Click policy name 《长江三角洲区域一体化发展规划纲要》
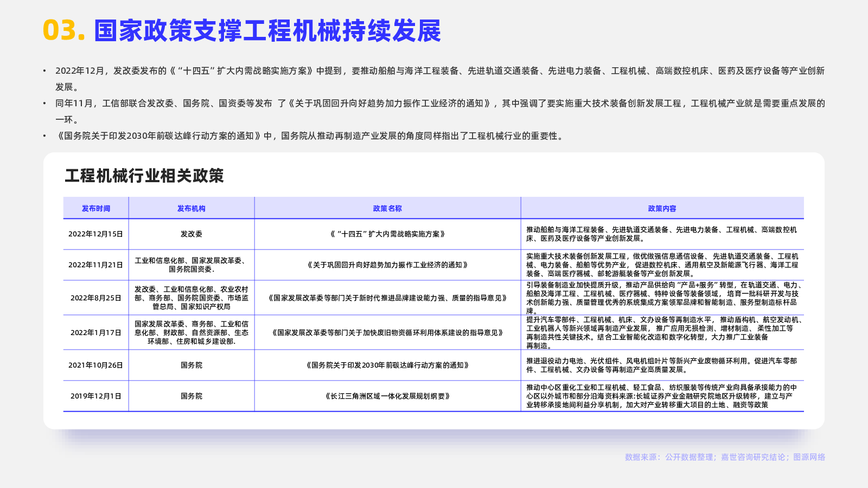868x488 pixels. [387, 396]
